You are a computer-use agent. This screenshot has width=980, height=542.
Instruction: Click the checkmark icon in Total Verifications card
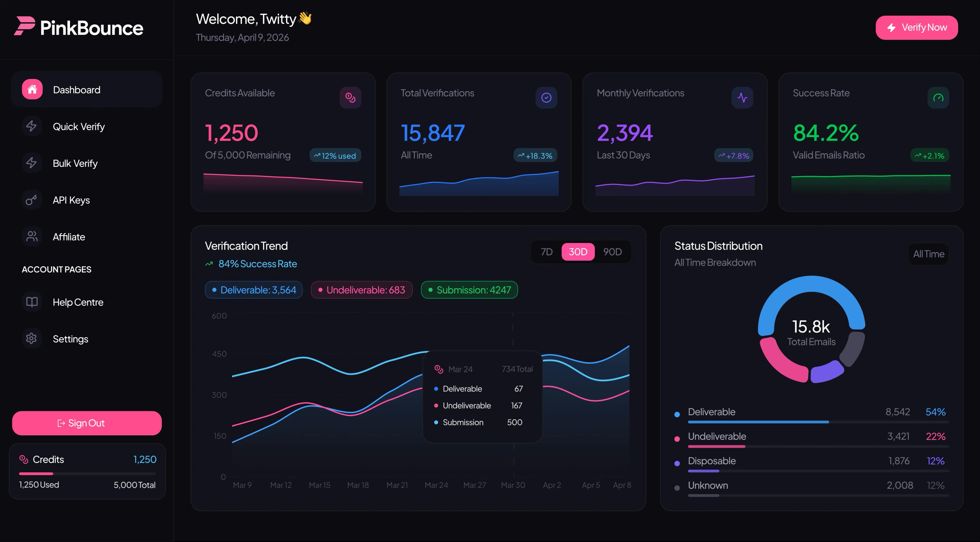(546, 98)
